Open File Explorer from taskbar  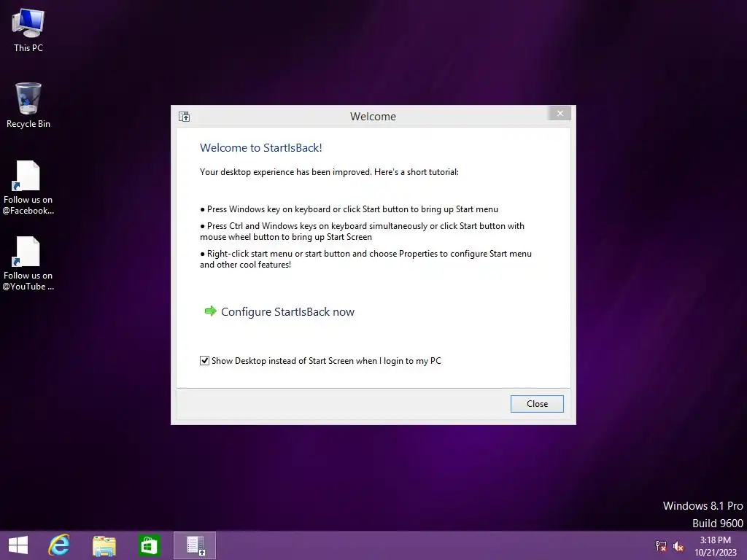(x=104, y=545)
